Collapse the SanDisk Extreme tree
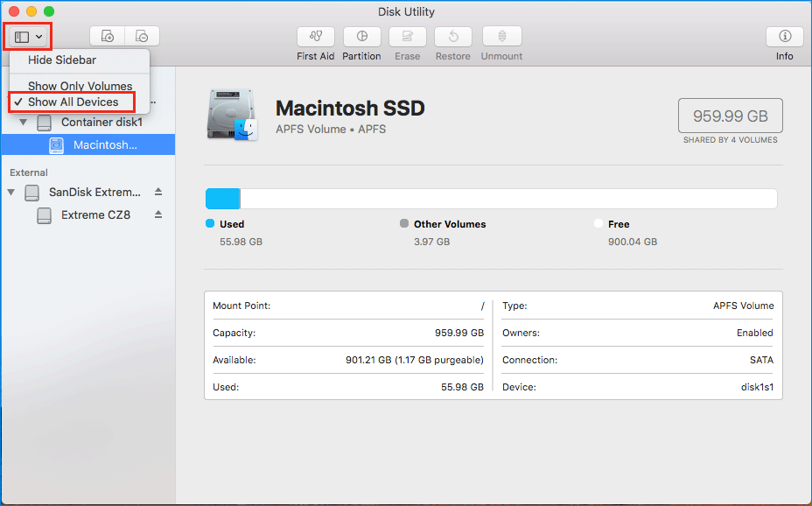This screenshot has height=506, width=812. (10, 192)
